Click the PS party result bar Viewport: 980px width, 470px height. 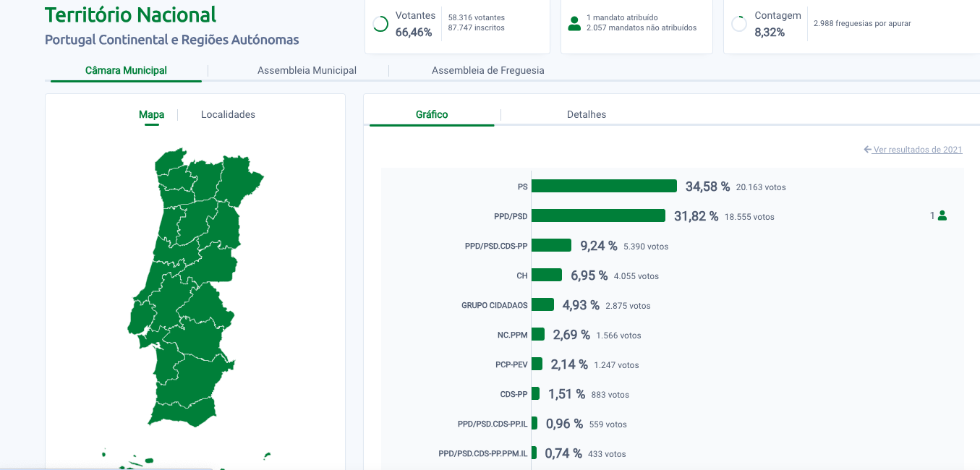[604, 186]
